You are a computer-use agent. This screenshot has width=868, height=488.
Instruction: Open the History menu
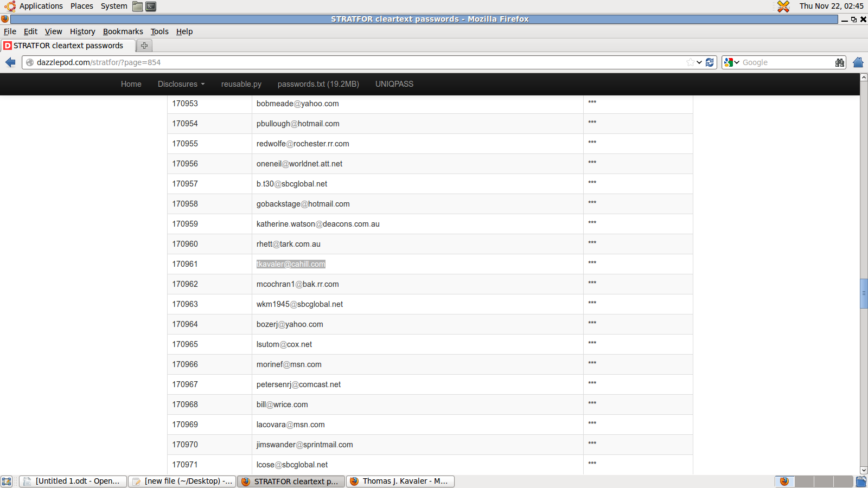click(82, 31)
